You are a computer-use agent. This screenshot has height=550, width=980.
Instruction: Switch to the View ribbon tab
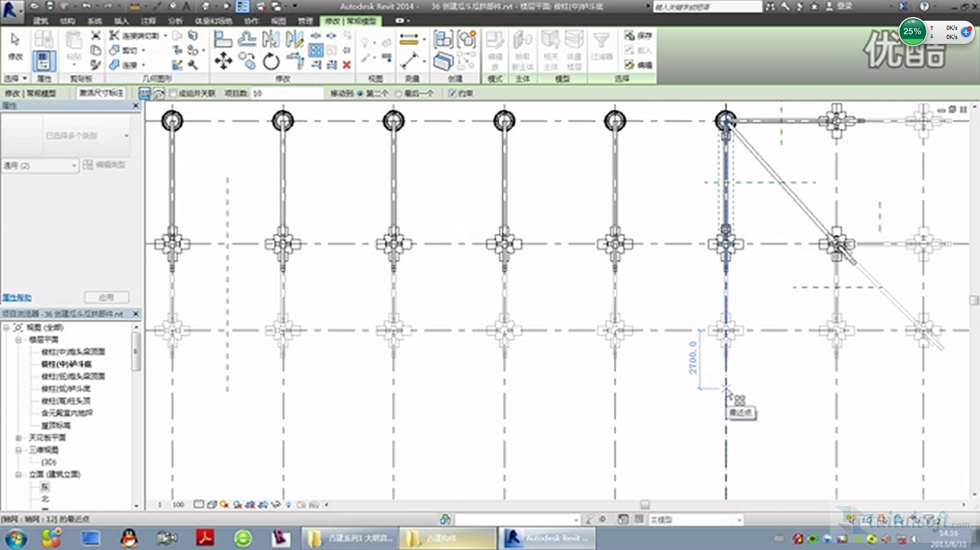pyautogui.click(x=278, y=21)
